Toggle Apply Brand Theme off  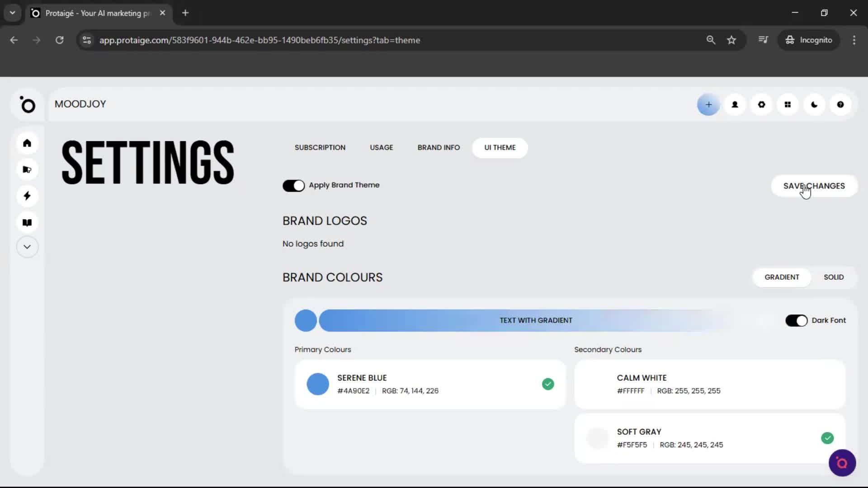294,186
